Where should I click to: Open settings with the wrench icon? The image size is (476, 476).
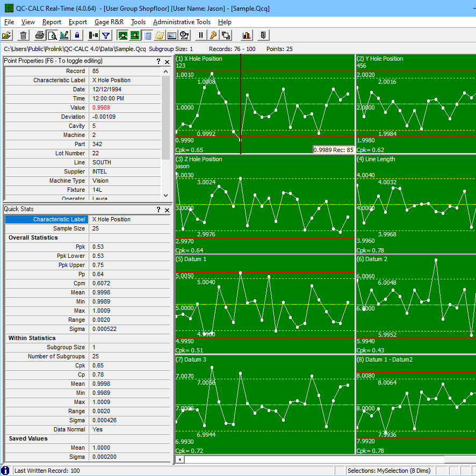[213, 35]
